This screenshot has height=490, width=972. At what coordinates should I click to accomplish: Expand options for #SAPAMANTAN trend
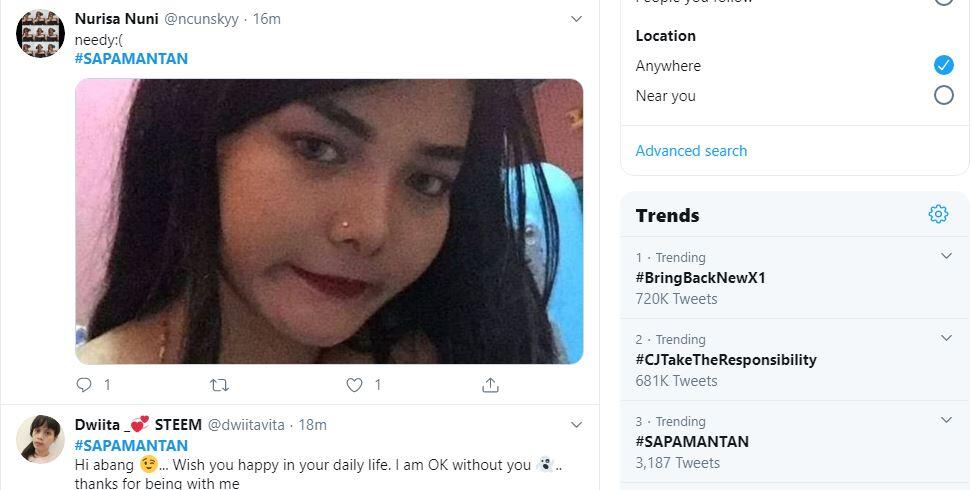click(x=946, y=421)
